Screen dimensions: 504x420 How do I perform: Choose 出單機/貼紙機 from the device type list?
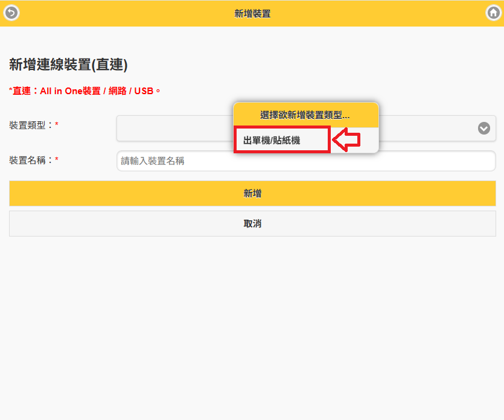272,140
